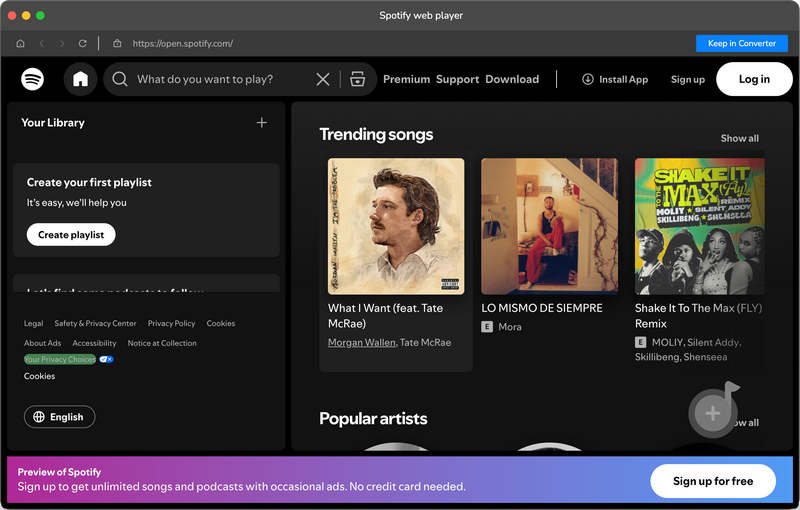
Task: Click the Mora artist name
Action: click(x=510, y=326)
